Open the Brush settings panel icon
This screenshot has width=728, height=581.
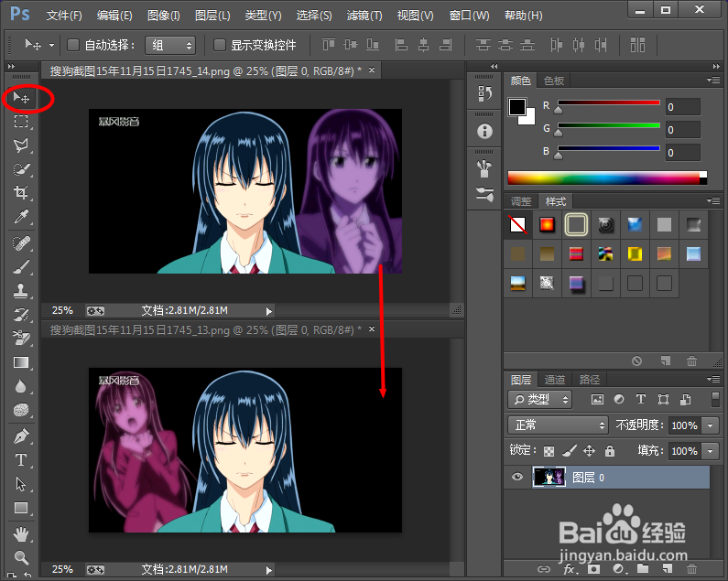[484, 194]
